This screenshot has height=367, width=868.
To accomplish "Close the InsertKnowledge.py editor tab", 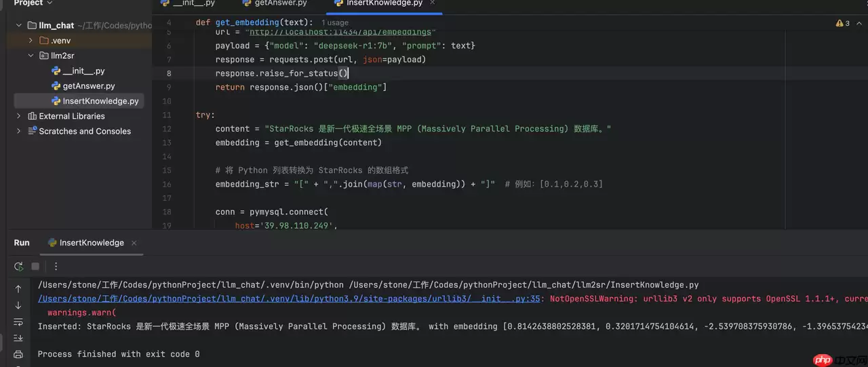I will [433, 3].
